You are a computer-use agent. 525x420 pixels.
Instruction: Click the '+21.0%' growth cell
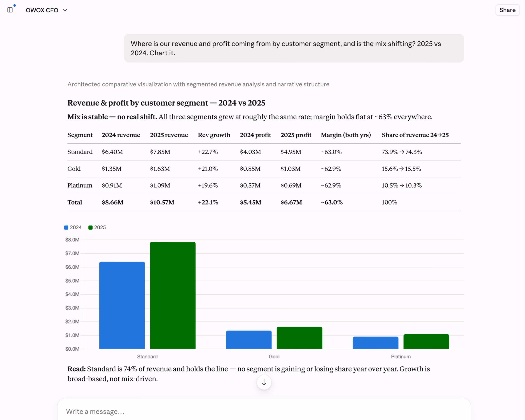click(x=208, y=169)
